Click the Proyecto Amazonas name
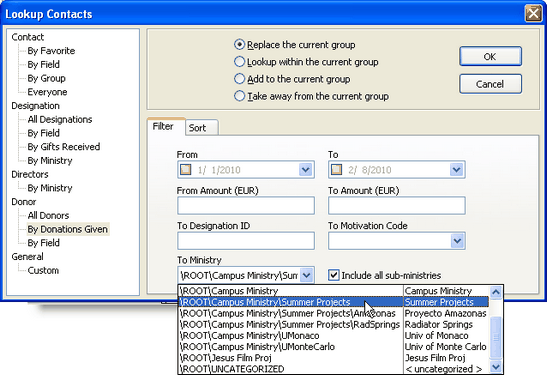Screen dimensions: 547x375 tap(445, 313)
